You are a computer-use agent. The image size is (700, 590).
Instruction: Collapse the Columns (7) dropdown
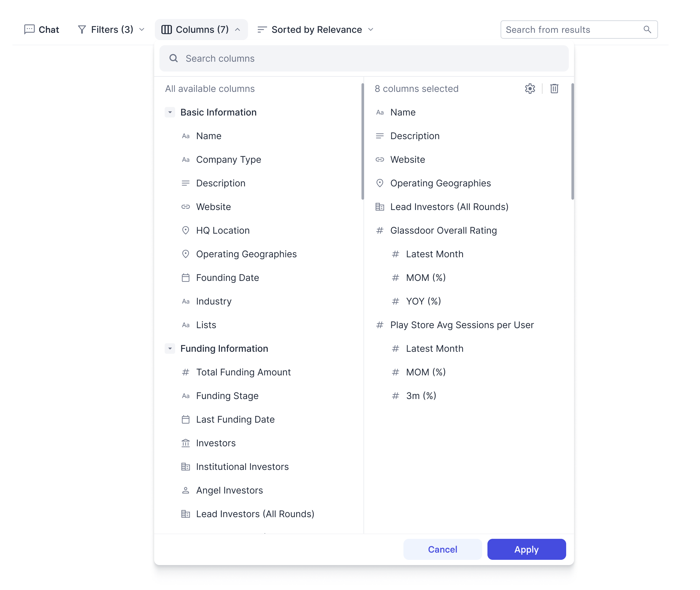[x=201, y=30]
